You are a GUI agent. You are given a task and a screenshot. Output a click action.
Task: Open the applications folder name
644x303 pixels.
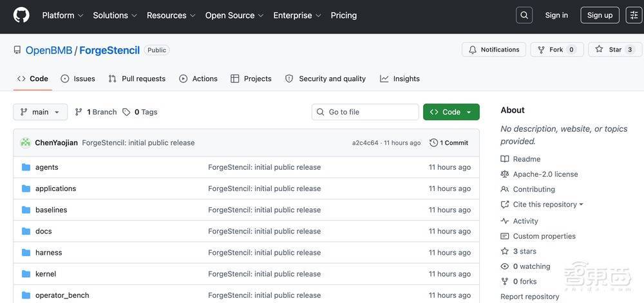coord(56,188)
